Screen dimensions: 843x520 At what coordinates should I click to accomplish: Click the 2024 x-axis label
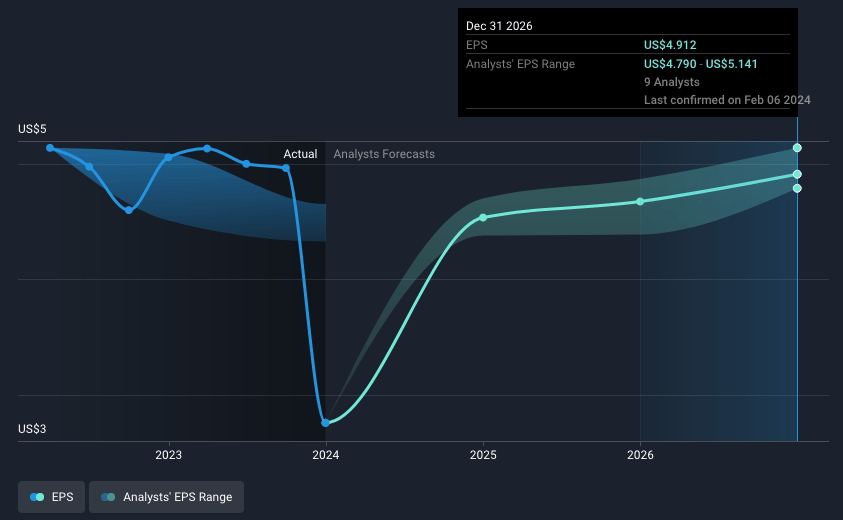tap(326, 456)
